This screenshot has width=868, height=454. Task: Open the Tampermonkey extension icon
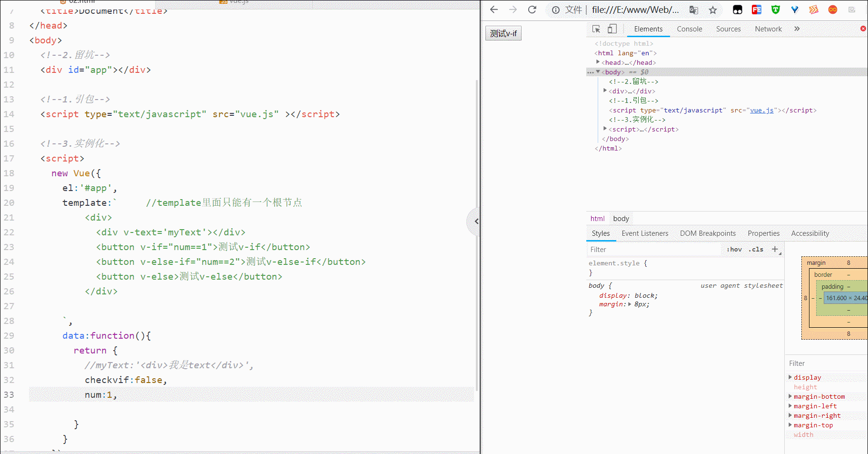point(738,10)
